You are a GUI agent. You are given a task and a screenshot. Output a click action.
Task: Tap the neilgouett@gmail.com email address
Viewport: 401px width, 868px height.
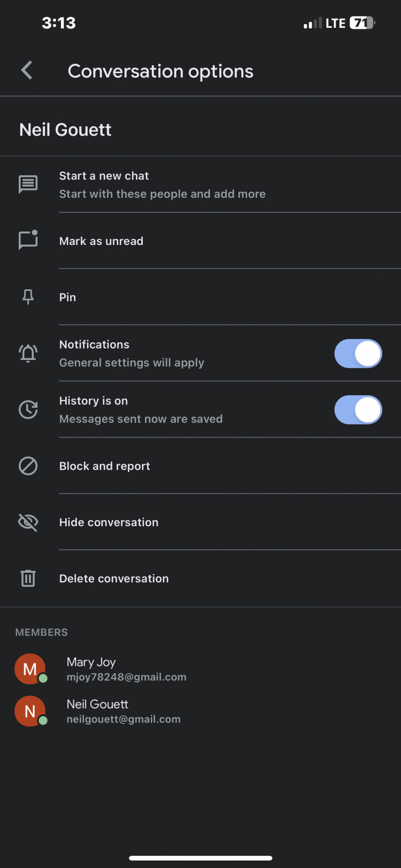pyautogui.click(x=124, y=719)
